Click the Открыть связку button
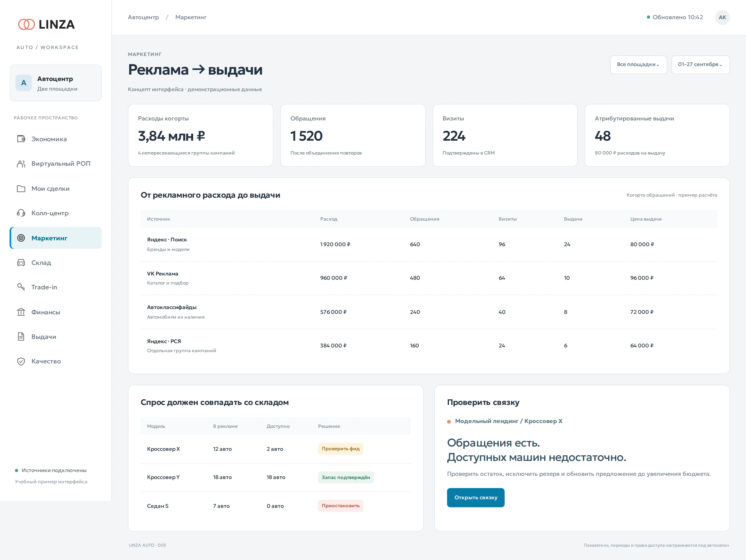The height and width of the screenshot is (560, 746). point(476,498)
